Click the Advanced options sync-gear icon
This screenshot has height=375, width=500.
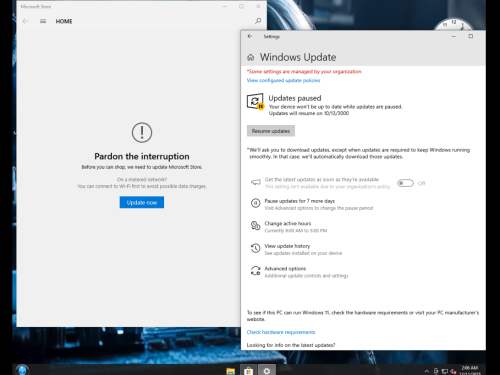click(x=256, y=271)
